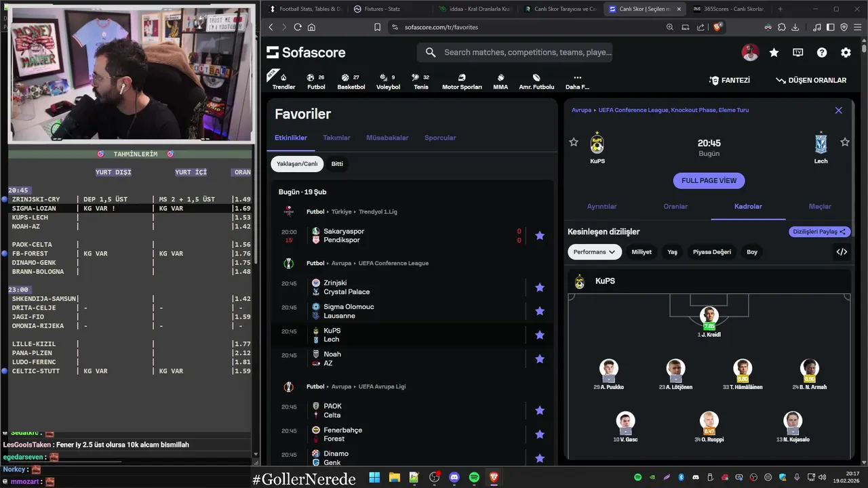Viewport: 868px width, 488px height.
Task: Switch to the Müsabakalar tab
Action: click(x=387, y=138)
